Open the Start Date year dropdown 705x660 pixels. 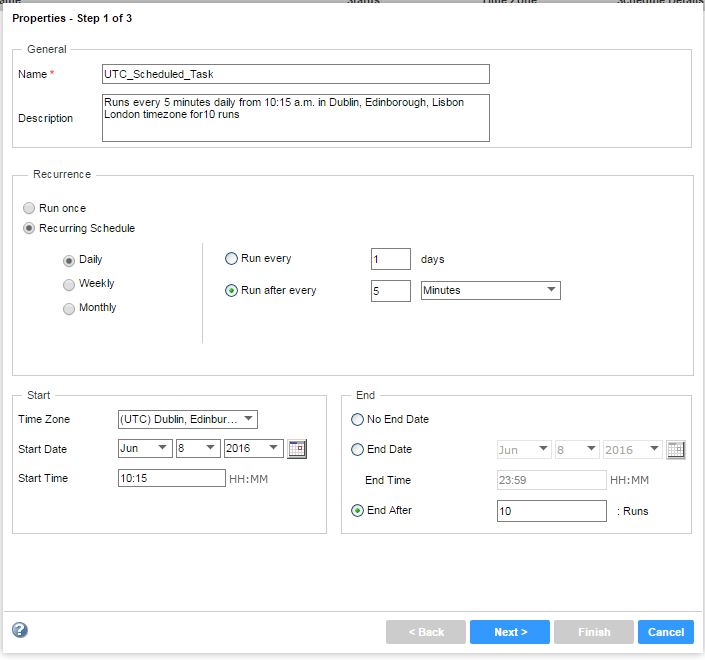(253, 449)
